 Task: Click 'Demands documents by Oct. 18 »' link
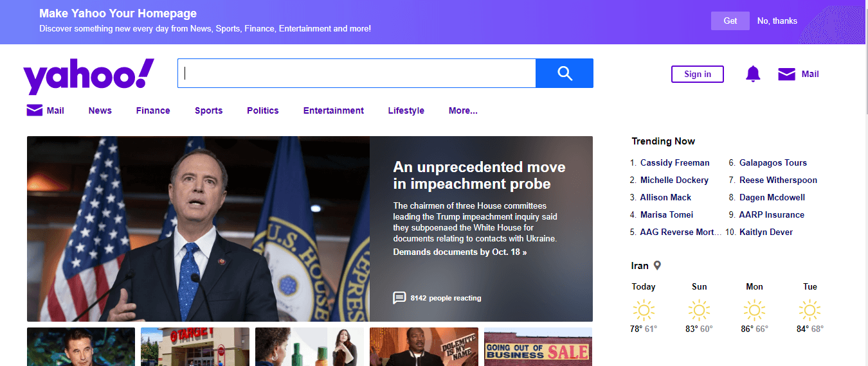tap(460, 252)
